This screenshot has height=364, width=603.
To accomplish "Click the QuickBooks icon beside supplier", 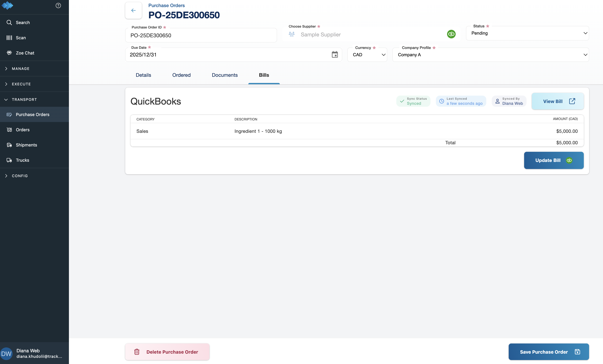I will 451,34.
